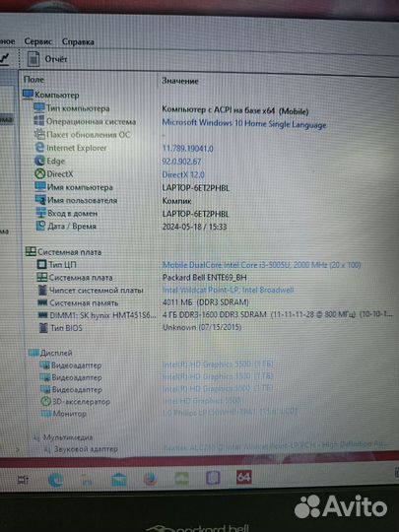The width and height of the screenshot is (399, 532).
Task: Open the Intel Core i3-5005U processor link
Action: (x=262, y=265)
